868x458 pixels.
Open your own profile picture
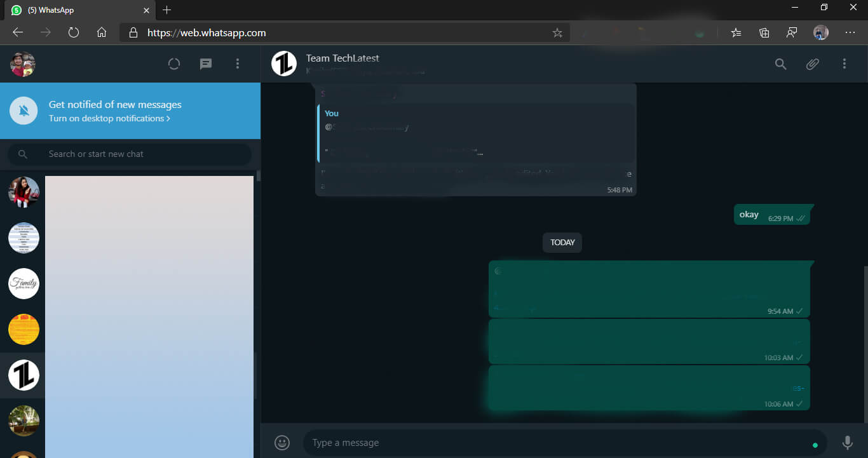pyautogui.click(x=23, y=64)
